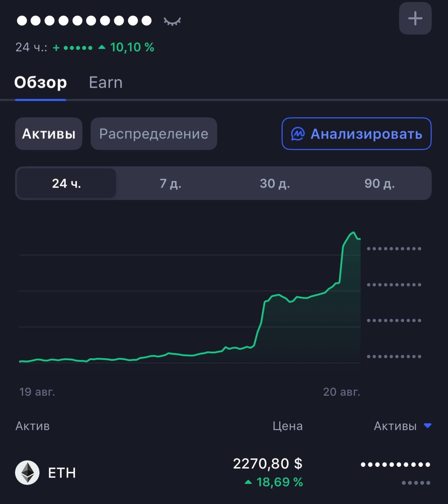Screen dimensions: 448x504
Task: Choose the 30 д. time range
Action: 275,183
